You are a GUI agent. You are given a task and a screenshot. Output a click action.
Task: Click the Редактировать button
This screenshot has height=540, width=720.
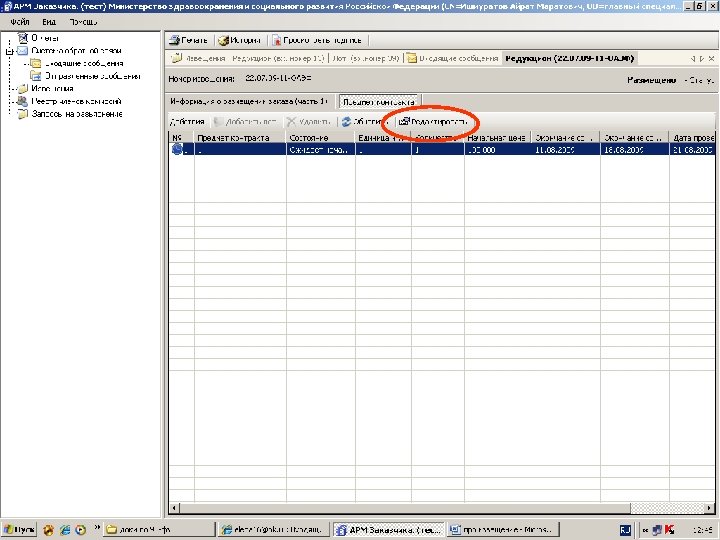(x=433, y=122)
